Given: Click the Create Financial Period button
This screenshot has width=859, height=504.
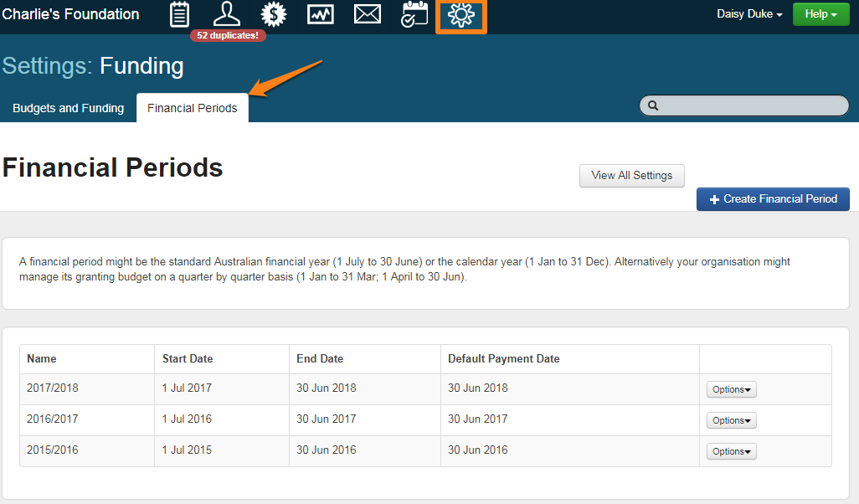Looking at the screenshot, I should click(773, 199).
